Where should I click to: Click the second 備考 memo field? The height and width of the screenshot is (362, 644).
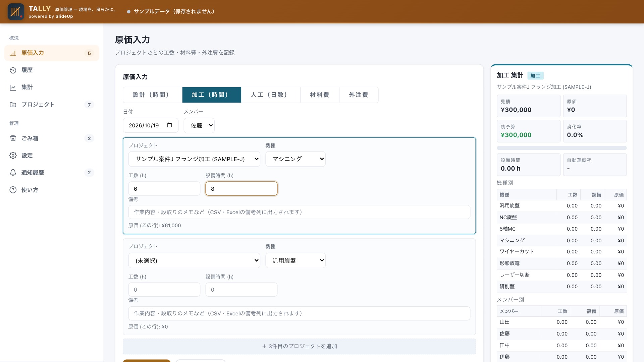pyautogui.click(x=299, y=313)
